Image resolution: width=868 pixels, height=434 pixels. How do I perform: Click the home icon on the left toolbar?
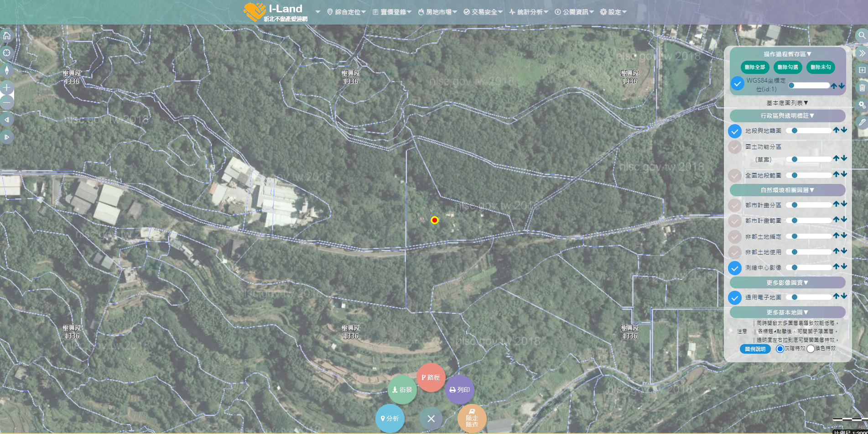pos(7,36)
